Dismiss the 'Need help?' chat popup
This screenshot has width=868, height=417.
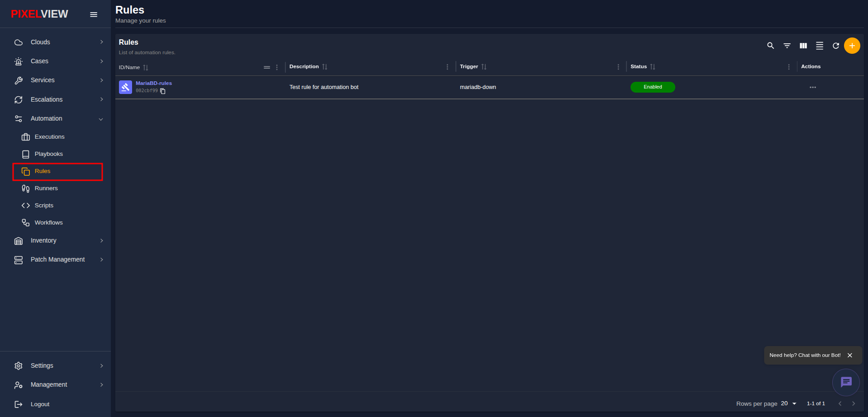[850, 356]
